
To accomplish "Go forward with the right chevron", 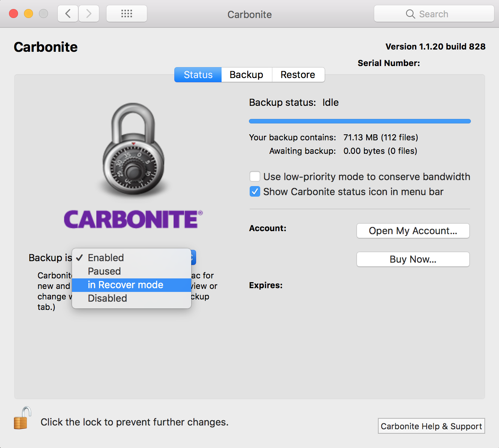I will (89, 14).
